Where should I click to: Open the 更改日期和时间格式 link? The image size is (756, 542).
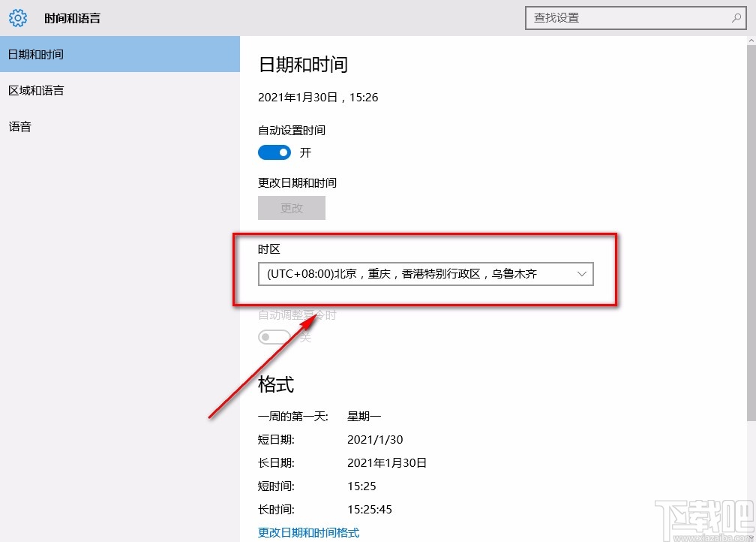308,531
